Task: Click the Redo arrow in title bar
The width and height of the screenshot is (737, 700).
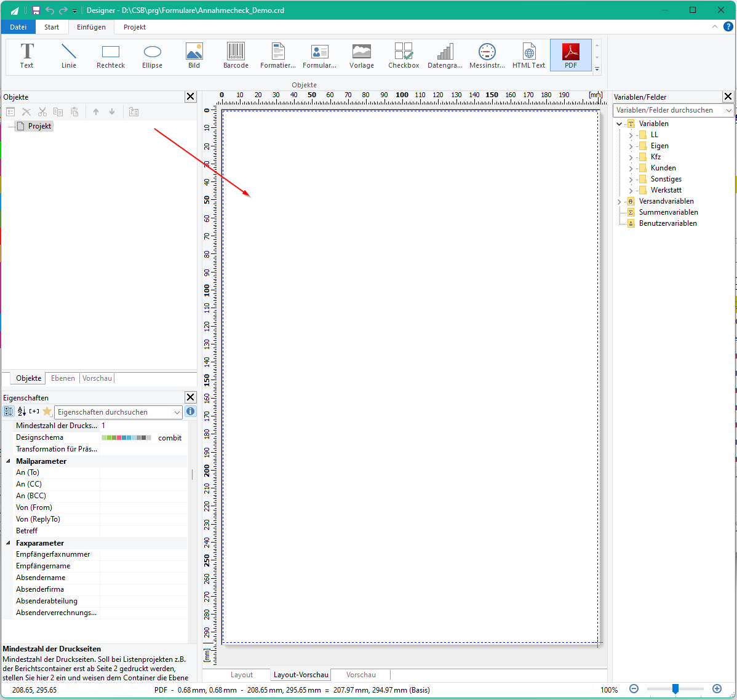Action: point(63,10)
